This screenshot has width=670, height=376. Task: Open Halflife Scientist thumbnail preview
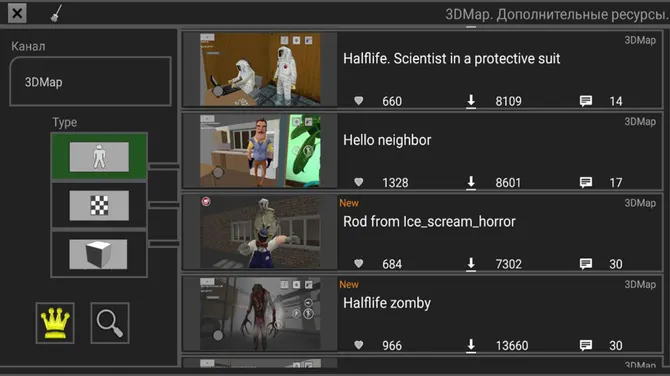click(x=260, y=69)
